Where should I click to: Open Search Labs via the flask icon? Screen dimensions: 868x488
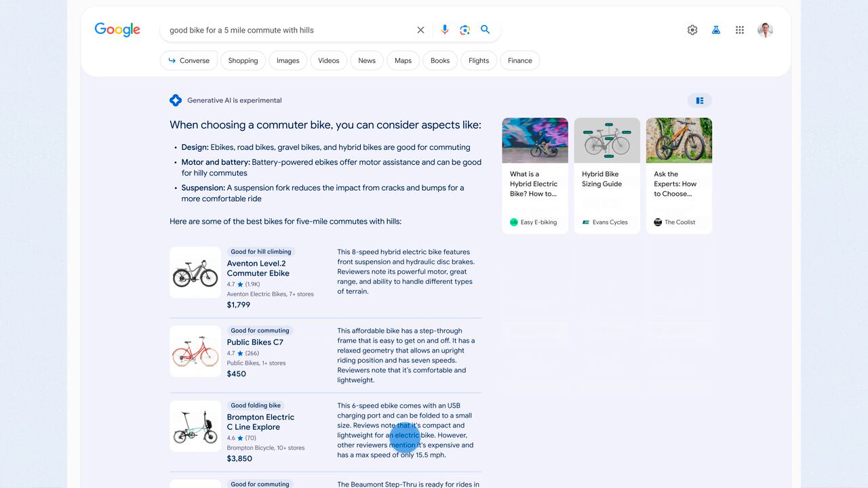point(716,30)
